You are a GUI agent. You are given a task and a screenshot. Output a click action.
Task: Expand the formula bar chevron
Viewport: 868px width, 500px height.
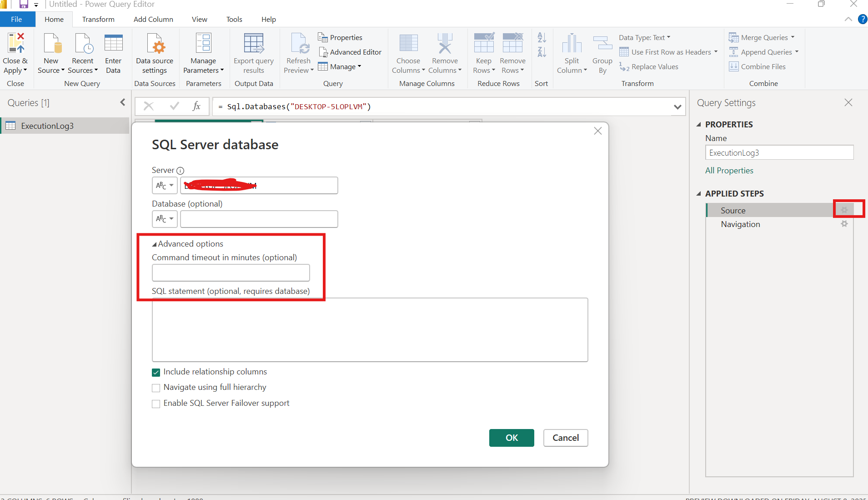point(677,107)
